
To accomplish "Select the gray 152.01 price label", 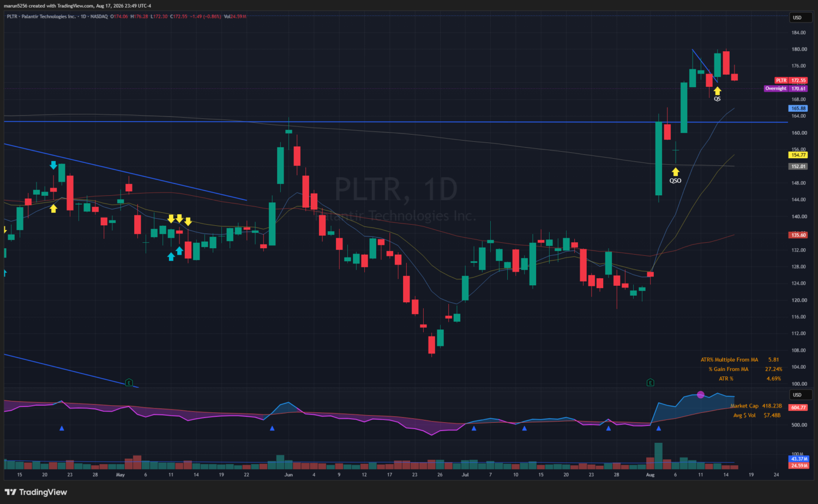I will (798, 166).
